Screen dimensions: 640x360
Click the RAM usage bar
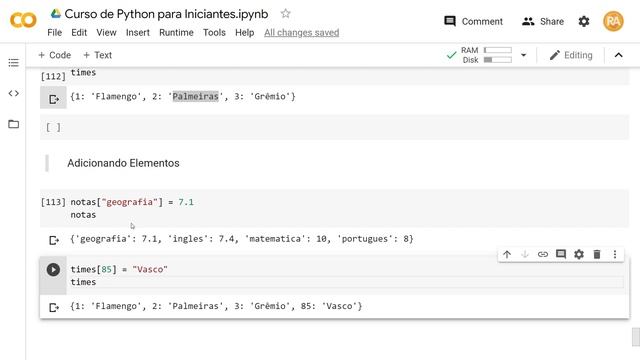(x=498, y=50)
